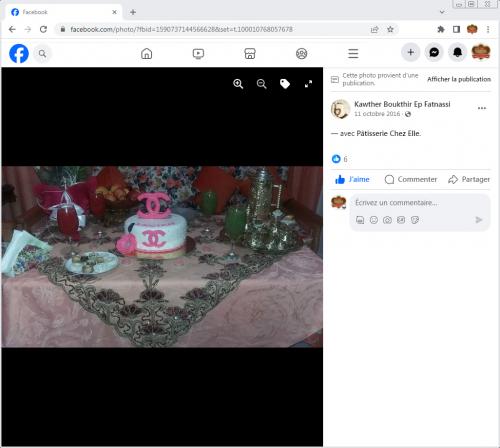Click the public audience globe icon
The image size is (500, 448).
[408, 114]
